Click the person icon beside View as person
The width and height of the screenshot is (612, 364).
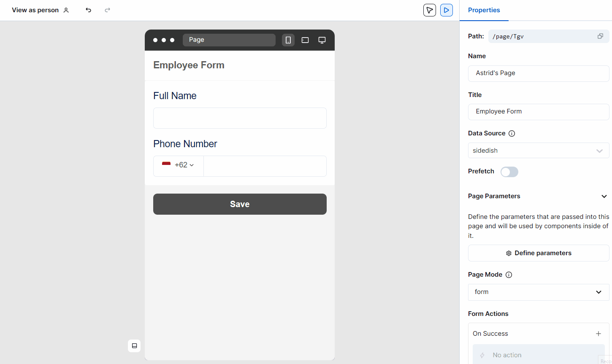coord(66,10)
